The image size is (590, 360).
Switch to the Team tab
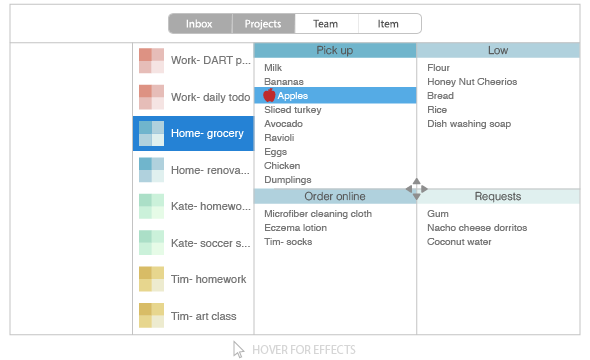coord(326,24)
